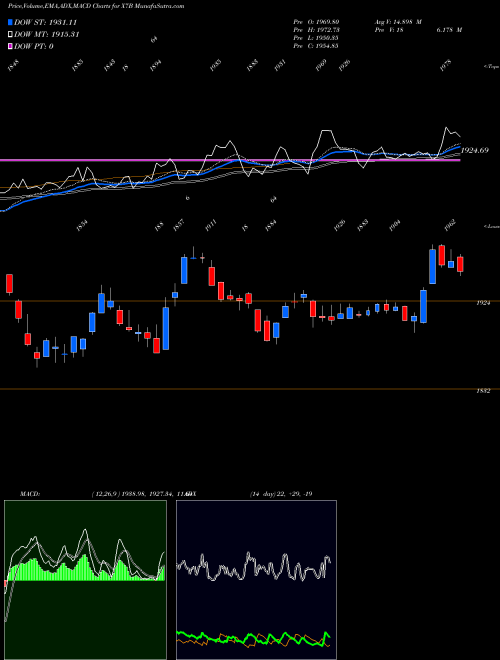Select the 'DOW ST: 1931.11' legend label
The width and height of the screenshot is (500, 660).
click(45, 22)
